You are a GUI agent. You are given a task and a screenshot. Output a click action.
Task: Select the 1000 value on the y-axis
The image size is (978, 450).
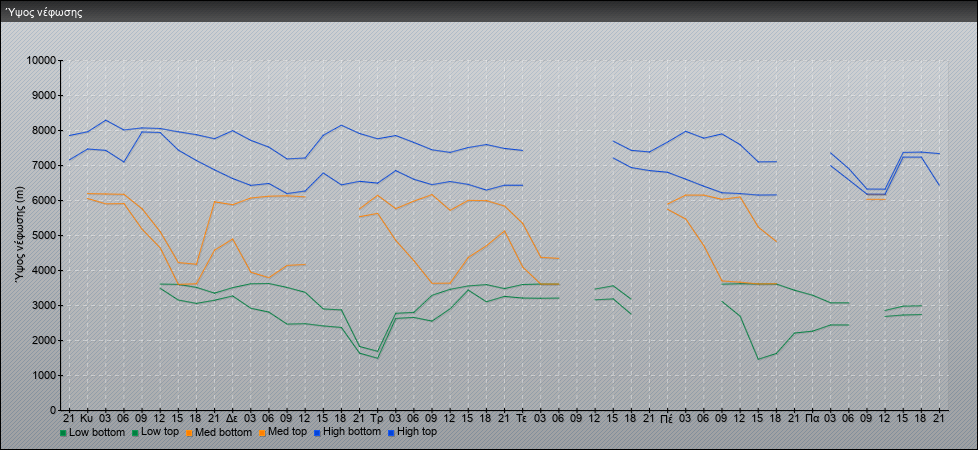click(x=44, y=375)
